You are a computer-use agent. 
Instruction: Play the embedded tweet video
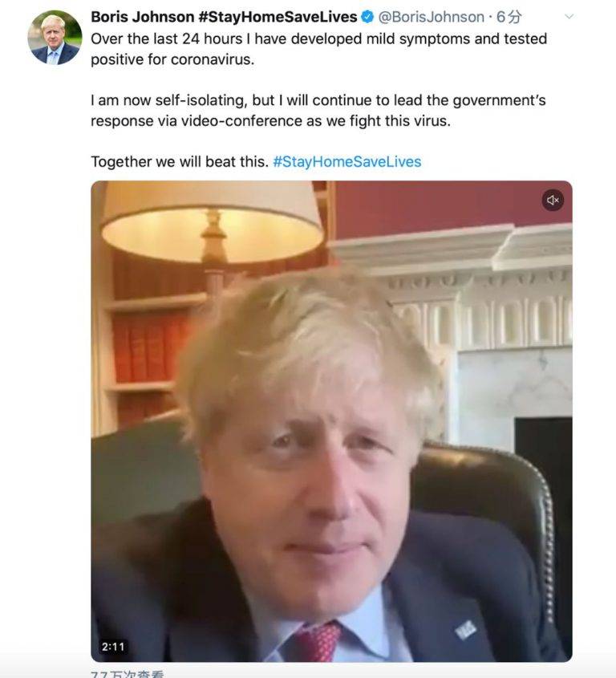pyautogui.click(x=331, y=421)
